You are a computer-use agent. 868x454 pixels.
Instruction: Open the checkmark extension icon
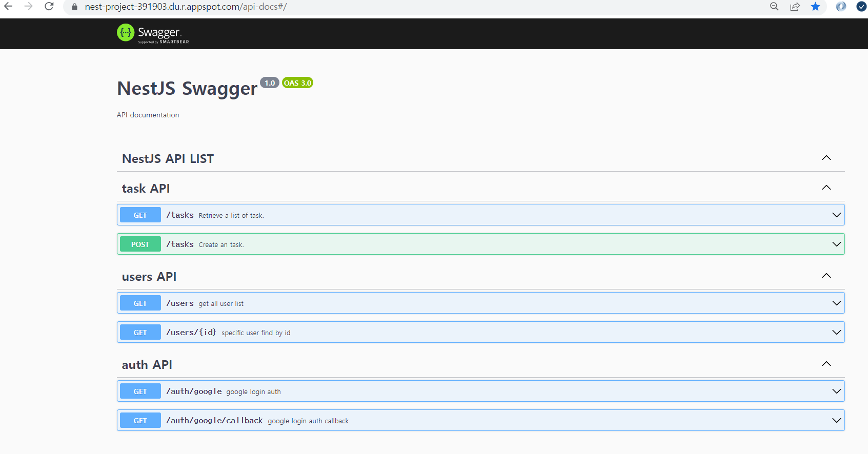861,7
